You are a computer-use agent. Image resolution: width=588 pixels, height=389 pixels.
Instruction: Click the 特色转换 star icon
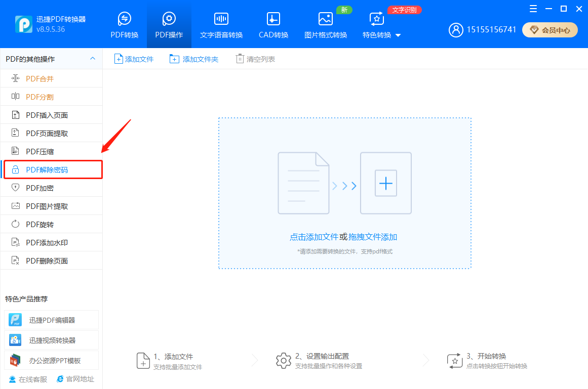click(x=377, y=18)
